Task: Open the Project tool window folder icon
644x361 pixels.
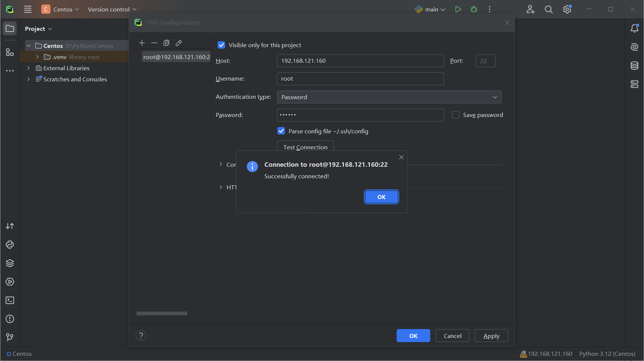Action: (10, 29)
